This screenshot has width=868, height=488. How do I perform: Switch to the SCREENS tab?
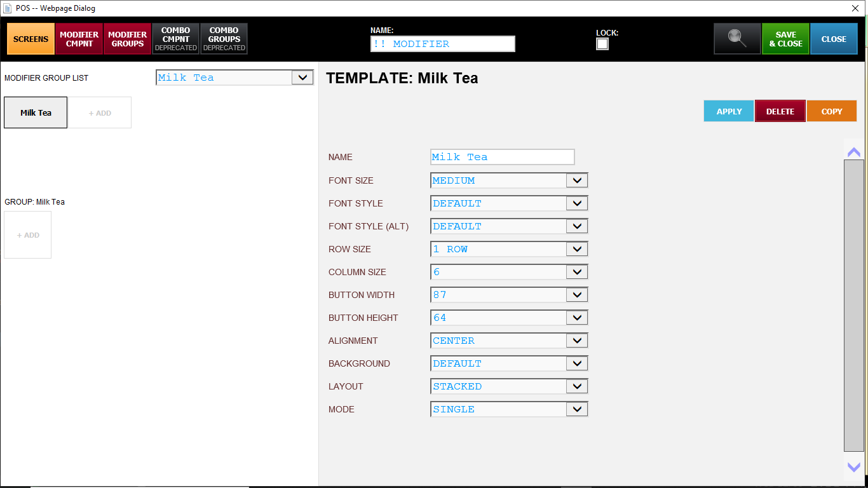31,39
